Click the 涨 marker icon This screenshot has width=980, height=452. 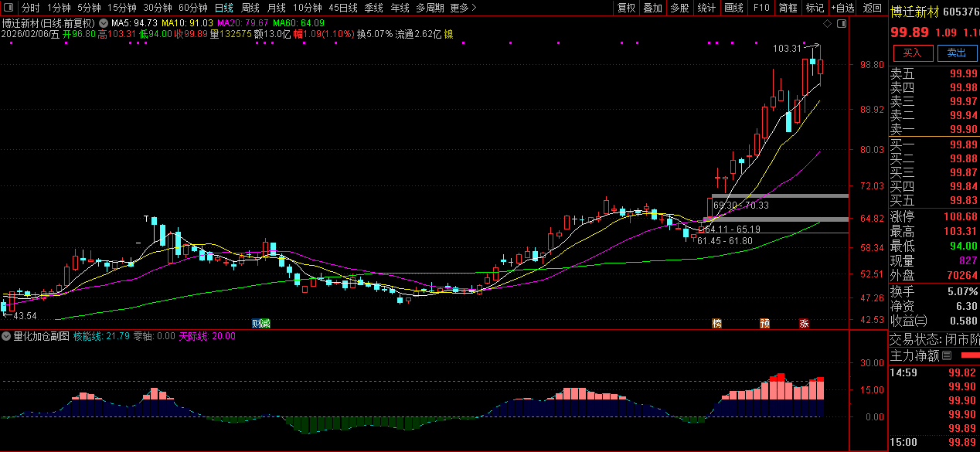[x=804, y=323]
